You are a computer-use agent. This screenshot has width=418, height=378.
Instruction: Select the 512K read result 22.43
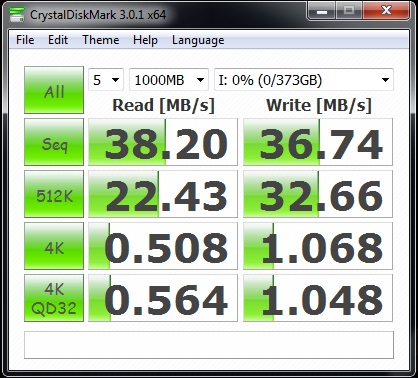[163, 194]
